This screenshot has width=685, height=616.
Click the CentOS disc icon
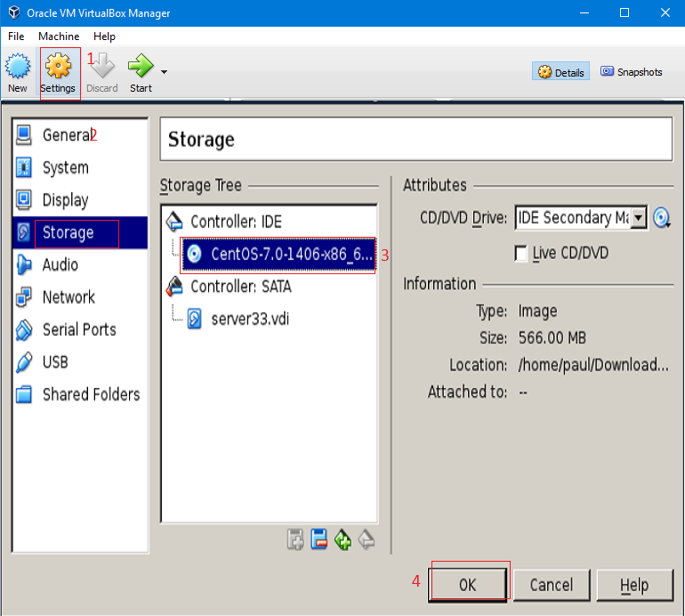(194, 254)
